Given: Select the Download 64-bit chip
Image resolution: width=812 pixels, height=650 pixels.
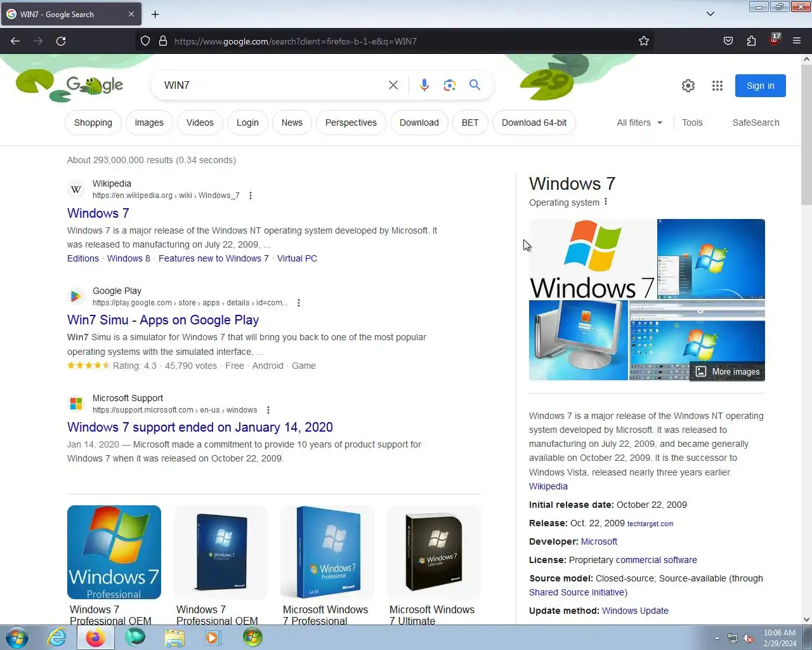Looking at the screenshot, I should click(x=534, y=123).
